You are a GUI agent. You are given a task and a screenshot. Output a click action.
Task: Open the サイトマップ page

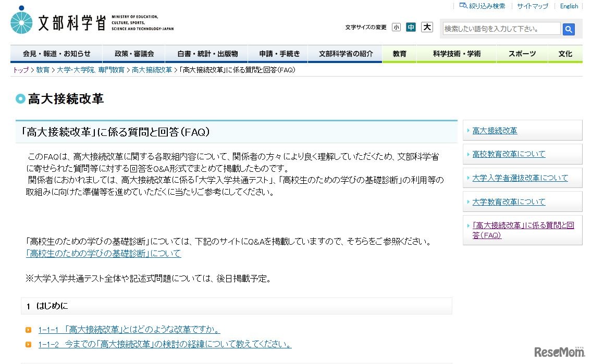(x=532, y=5)
